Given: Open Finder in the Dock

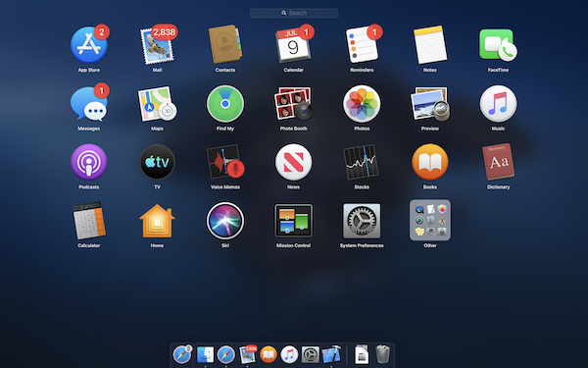Looking at the screenshot, I should point(206,354).
